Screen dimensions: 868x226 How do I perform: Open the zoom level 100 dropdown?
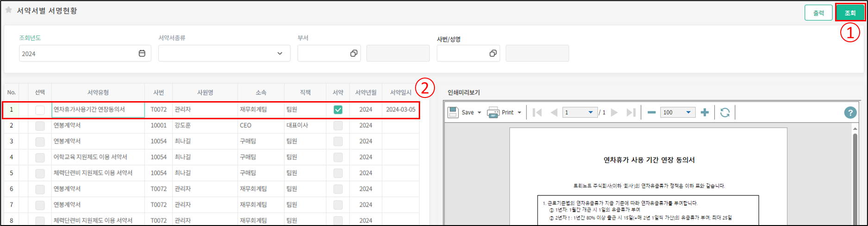[688, 112]
